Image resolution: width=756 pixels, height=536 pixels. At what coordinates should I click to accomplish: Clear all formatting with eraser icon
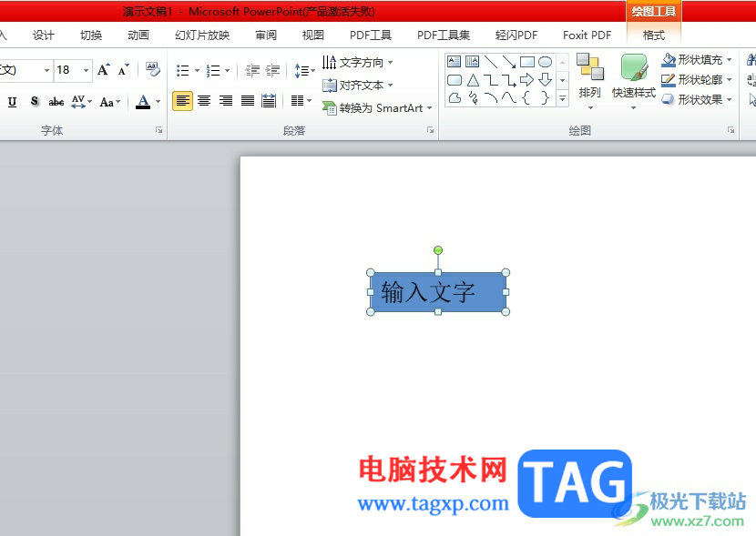(x=152, y=69)
